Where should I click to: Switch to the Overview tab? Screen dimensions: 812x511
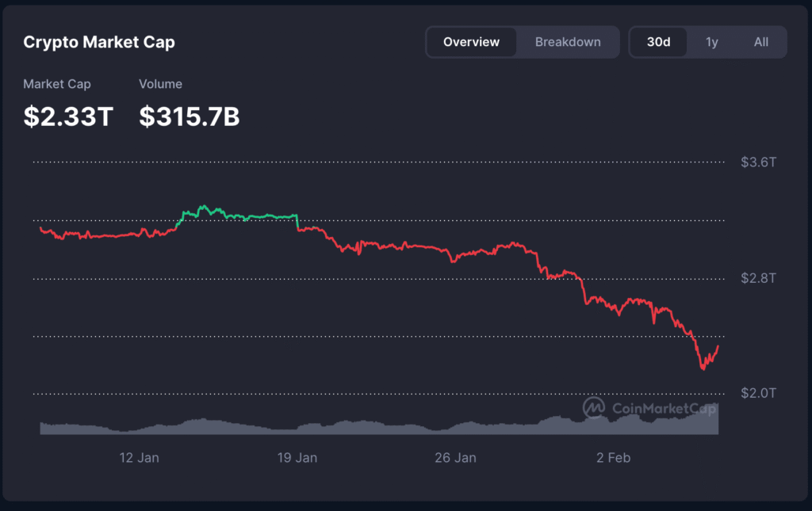[x=471, y=42]
